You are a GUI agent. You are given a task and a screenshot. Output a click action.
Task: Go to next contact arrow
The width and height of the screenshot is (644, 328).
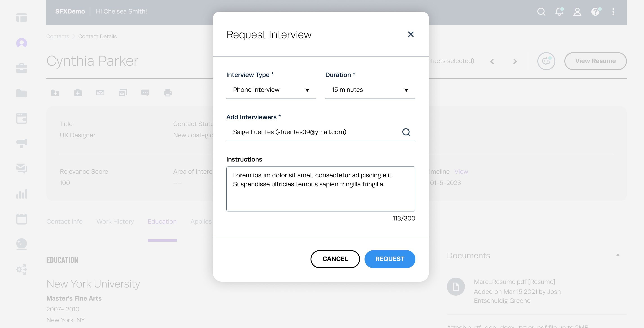515,61
